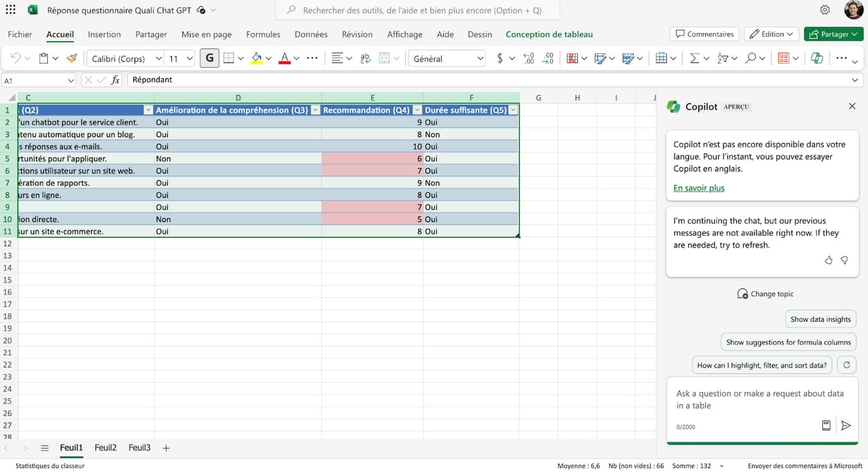The height and width of the screenshot is (472, 868).
Task: Click the Copilot question input box
Action: click(762, 399)
